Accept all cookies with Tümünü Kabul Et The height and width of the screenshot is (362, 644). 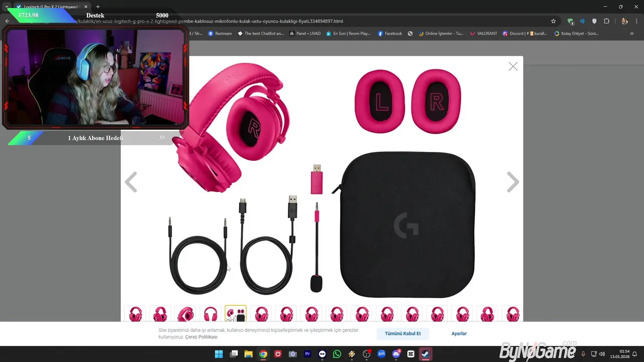tap(403, 333)
